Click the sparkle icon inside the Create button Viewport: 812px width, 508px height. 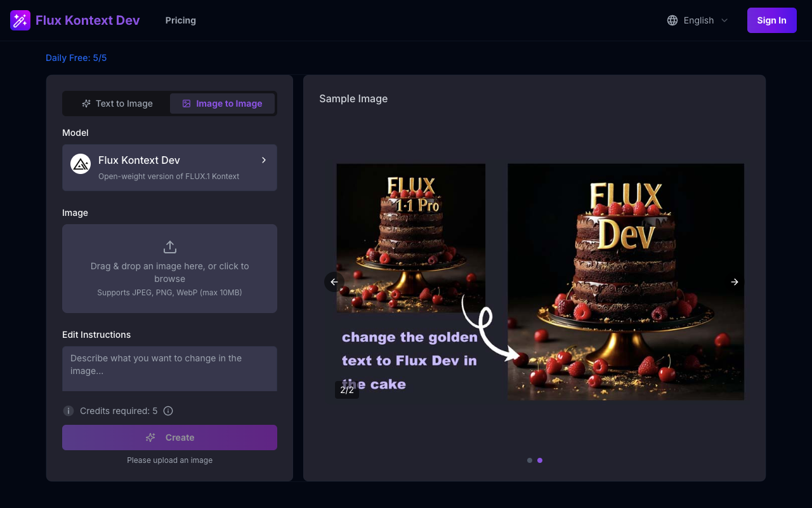150,438
